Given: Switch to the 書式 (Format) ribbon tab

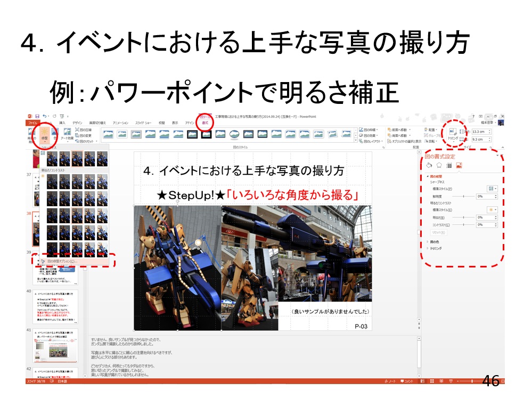Looking at the screenshot, I should tap(205, 123).
